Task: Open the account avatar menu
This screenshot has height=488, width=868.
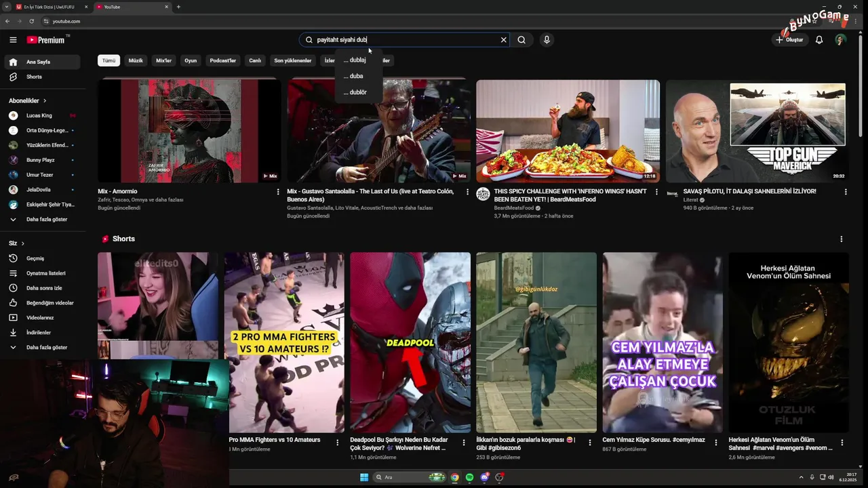Action: [x=840, y=40]
